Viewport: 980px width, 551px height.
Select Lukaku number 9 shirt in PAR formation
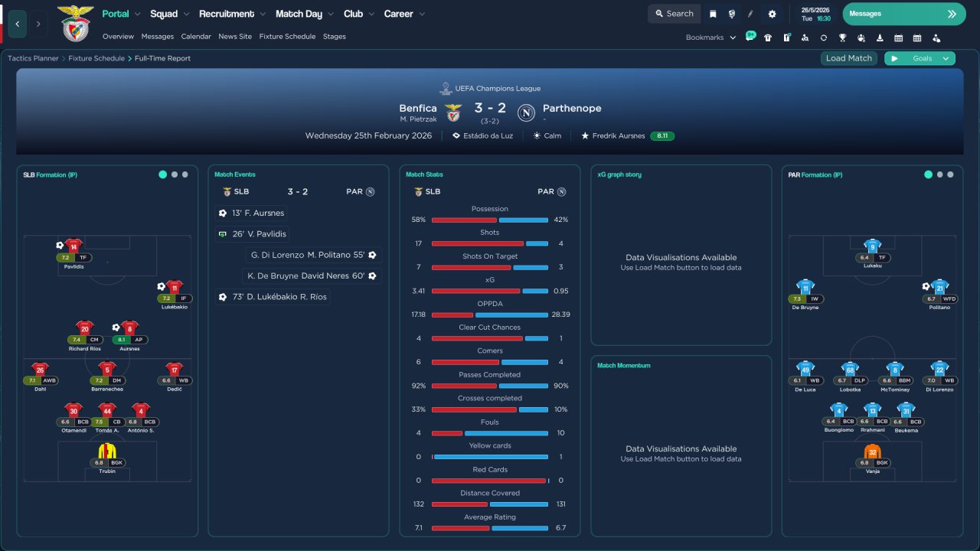pyautogui.click(x=872, y=246)
